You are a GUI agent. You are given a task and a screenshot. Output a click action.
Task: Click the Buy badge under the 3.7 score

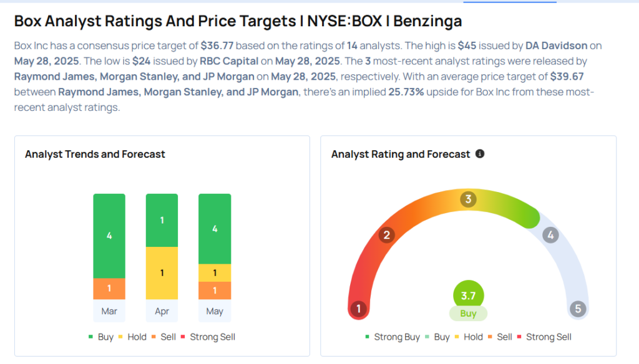468,314
